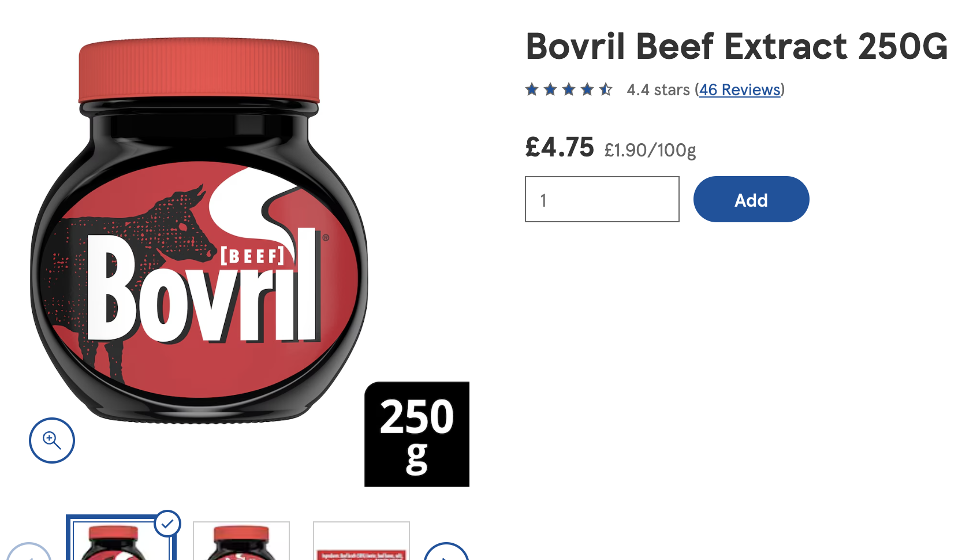
Task: Click the checkmark badge on the selected thumbnail
Action: point(167,524)
